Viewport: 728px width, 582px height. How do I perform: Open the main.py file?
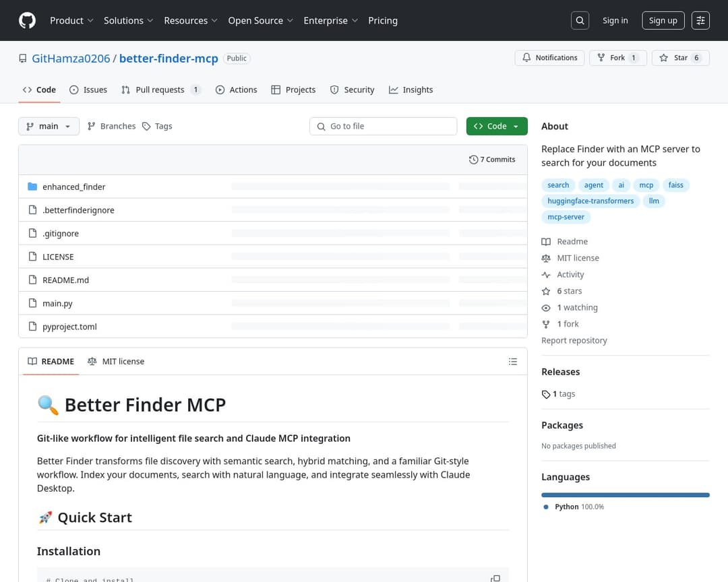(x=57, y=303)
